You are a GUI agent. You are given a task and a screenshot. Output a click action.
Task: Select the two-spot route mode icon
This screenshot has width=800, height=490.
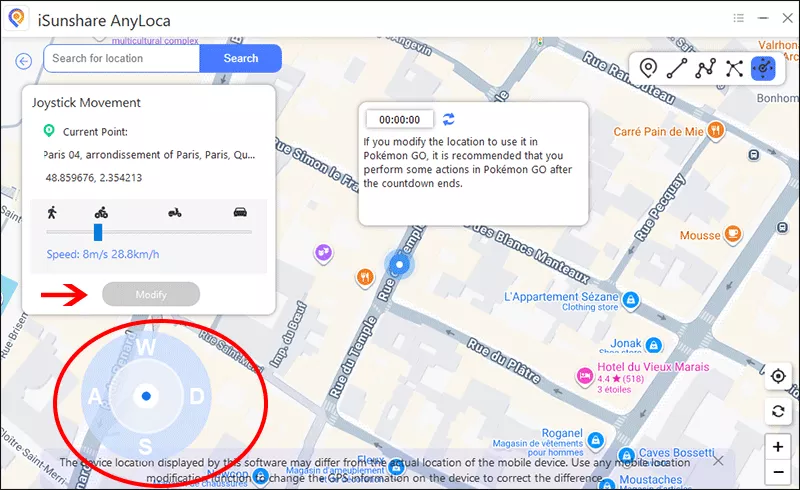tap(677, 68)
